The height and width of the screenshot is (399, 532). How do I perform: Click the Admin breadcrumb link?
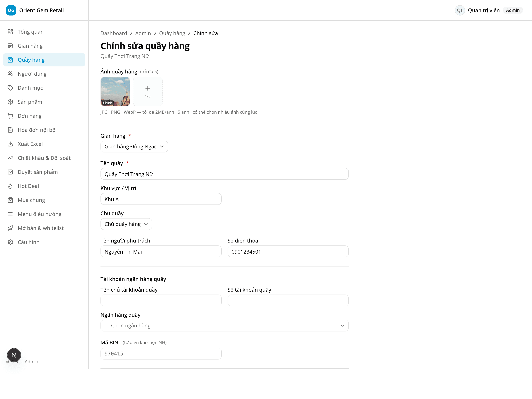(143, 33)
